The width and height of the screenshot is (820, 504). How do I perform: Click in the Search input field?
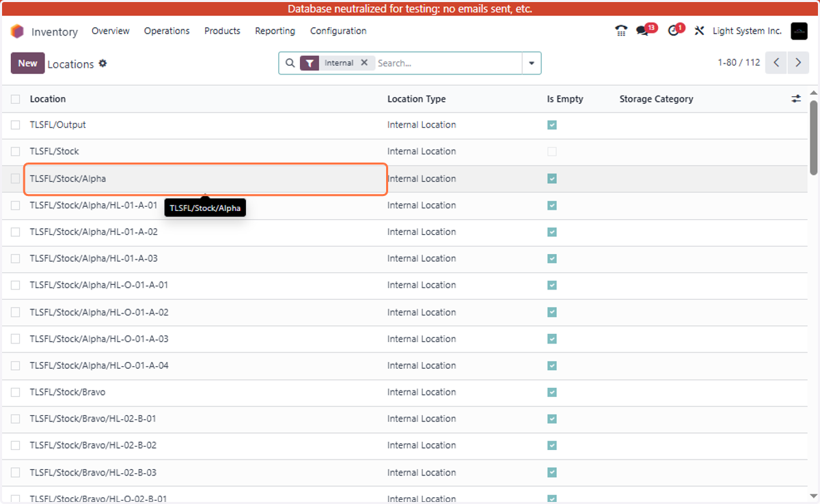tap(448, 63)
